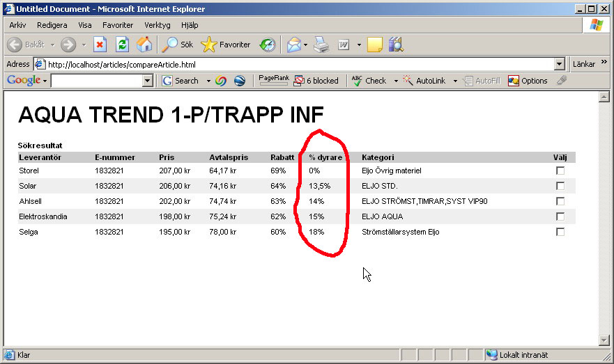
Task: Open the Verktyg menu
Action: 158,25
